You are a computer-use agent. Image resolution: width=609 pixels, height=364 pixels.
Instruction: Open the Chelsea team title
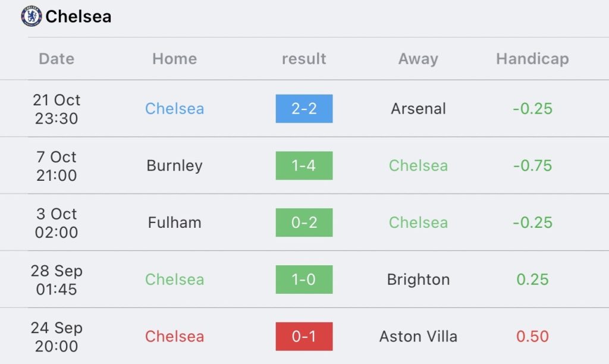click(79, 16)
